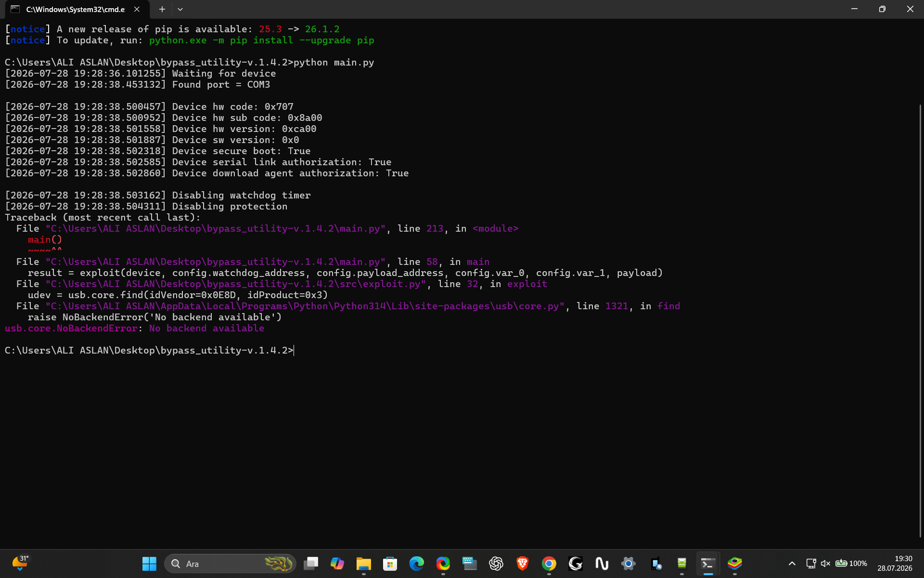
Task: Click the "result = exploit(device, ..." traceback line
Action: pos(345,273)
